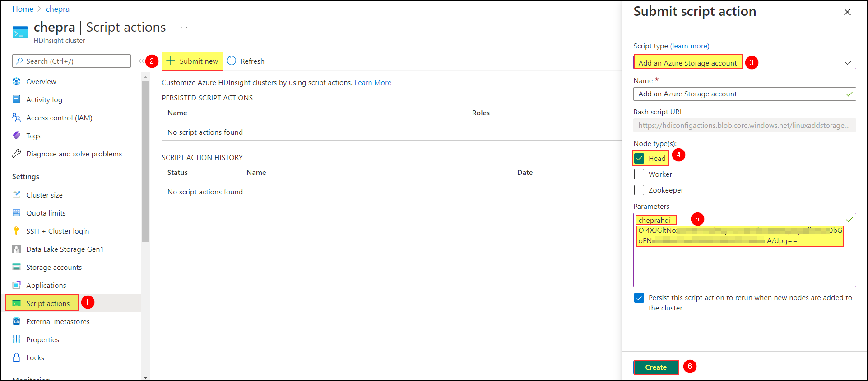Click the sidebar scrollbar down arrow
868x381 pixels.
coord(145,377)
